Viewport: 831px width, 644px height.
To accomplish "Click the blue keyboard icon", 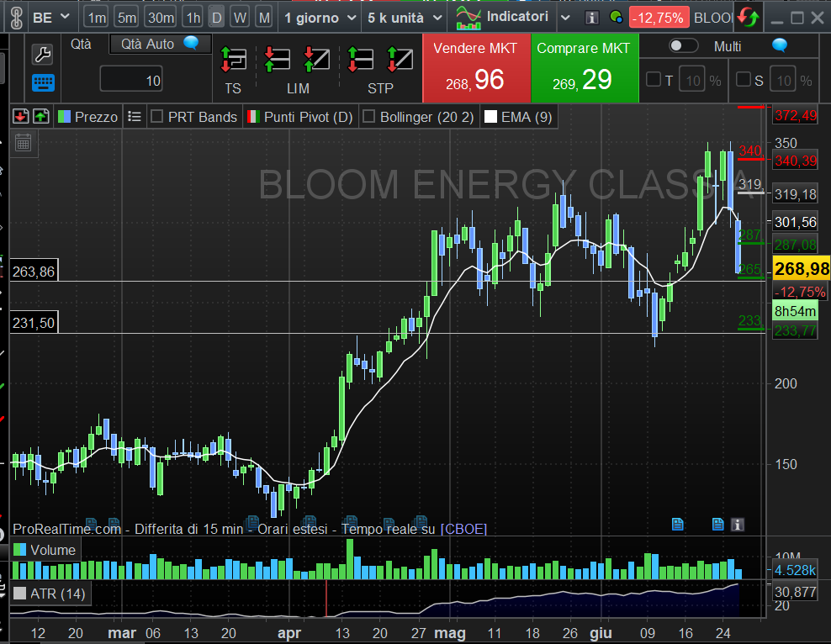I will 43,82.
